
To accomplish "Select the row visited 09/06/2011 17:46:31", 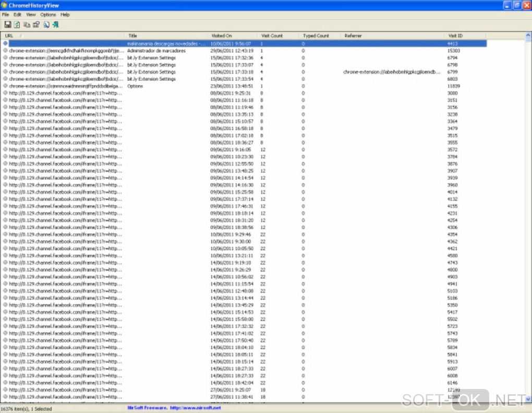I will 244,206.
